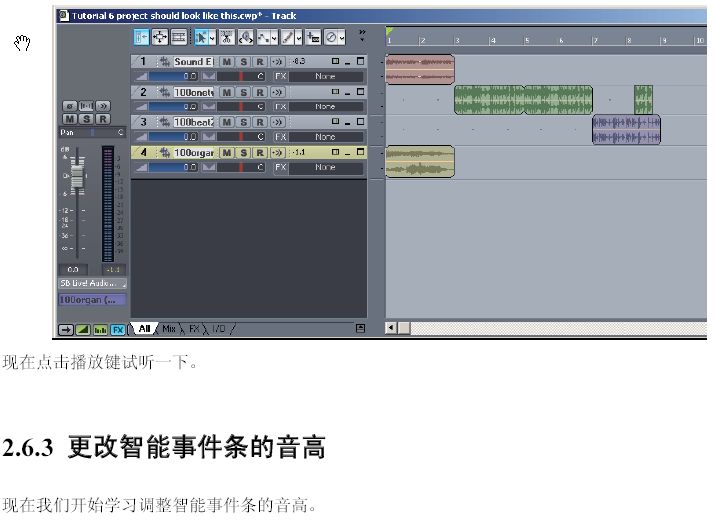This screenshot has height=521, width=714.
Task: Mute track 1 Sound E
Action: coord(227,61)
